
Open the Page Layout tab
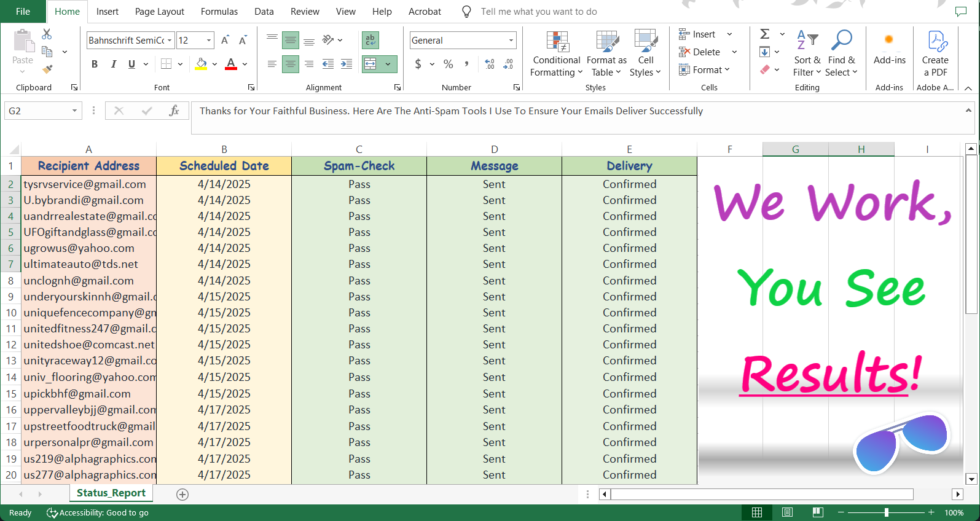coord(159,12)
